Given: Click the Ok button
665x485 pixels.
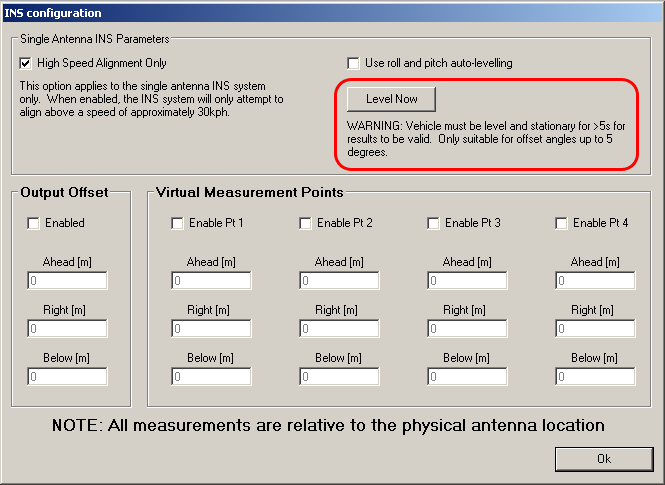Looking at the screenshot, I should pos(603,458).
